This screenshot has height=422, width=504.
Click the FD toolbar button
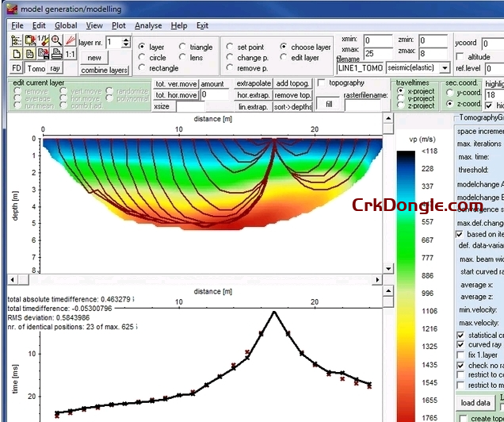17,68
